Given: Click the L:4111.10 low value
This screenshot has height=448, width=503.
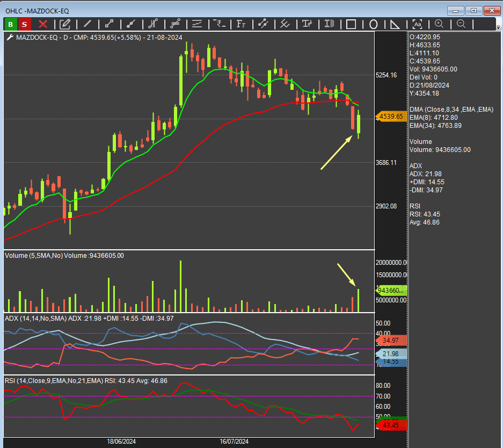Looking at the screenshot, I should [424, 53].
